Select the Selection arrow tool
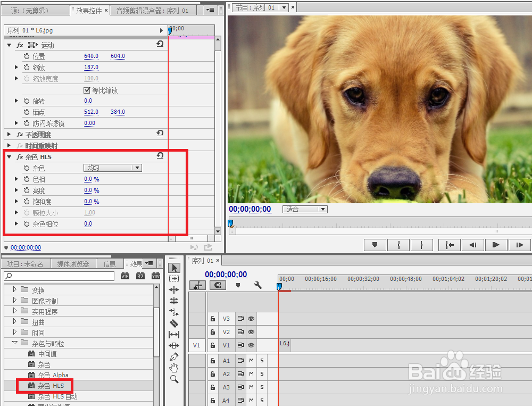532x407 pixels. tap(174, 268)
